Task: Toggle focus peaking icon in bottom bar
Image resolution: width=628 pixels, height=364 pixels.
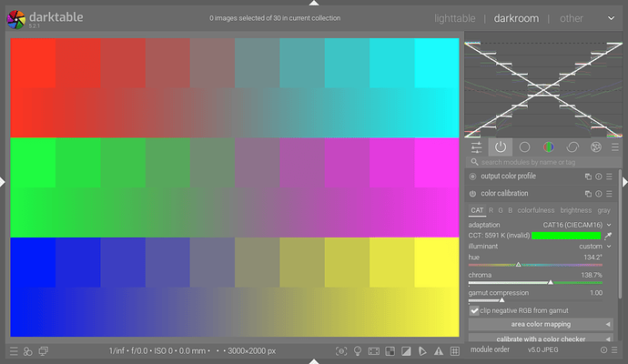Action: 341,350
